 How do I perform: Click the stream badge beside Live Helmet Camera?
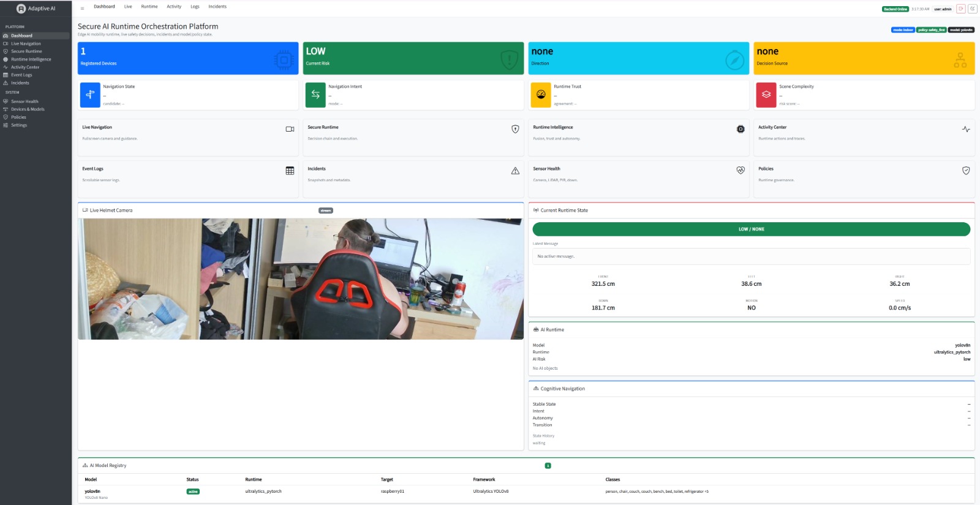(326, 211)
